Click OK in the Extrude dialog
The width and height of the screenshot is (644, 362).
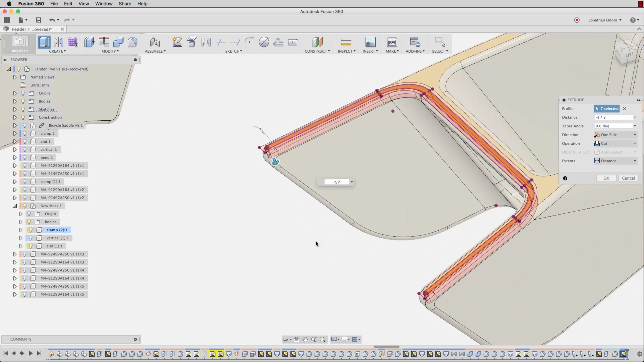coord(606,178)
